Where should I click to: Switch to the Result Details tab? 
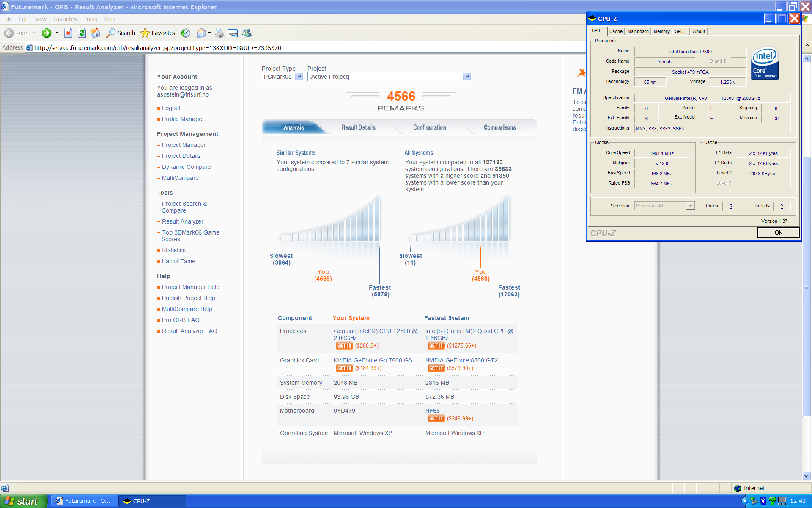pos(358,127)
